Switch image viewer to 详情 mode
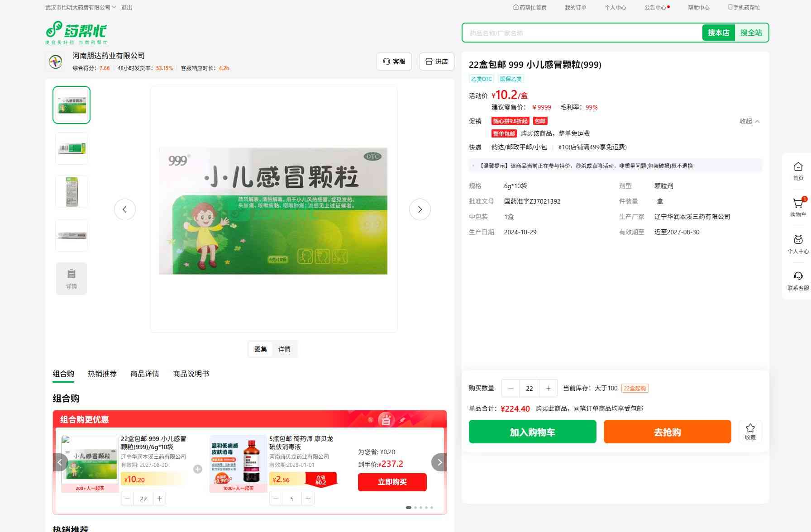This screenshot has width=811, height=532. click(284, 349)
